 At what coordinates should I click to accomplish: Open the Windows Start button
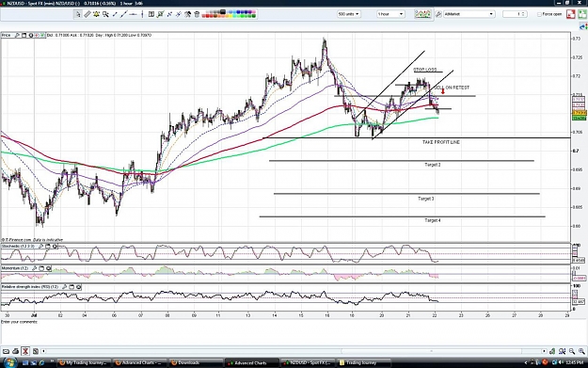9,362
